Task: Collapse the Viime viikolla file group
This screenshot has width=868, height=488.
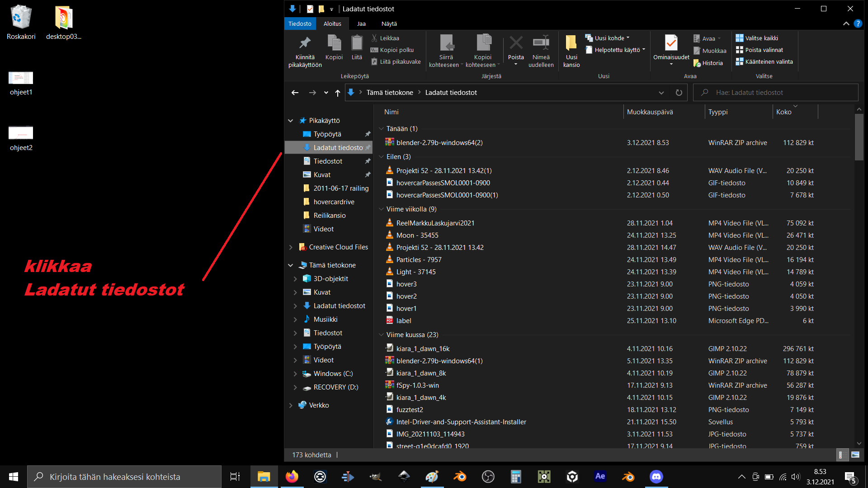Action: pyautogui.click(x=381, y=209)
